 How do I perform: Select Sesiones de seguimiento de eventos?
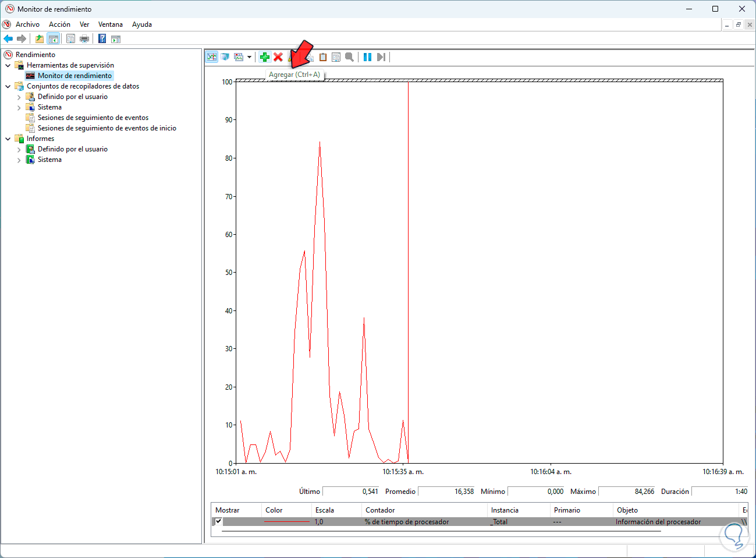[93, 118]
